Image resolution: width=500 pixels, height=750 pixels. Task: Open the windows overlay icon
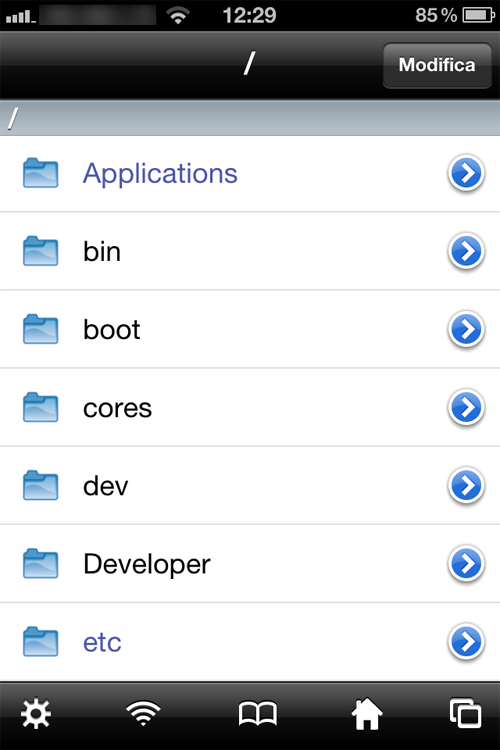coord(466,714)
